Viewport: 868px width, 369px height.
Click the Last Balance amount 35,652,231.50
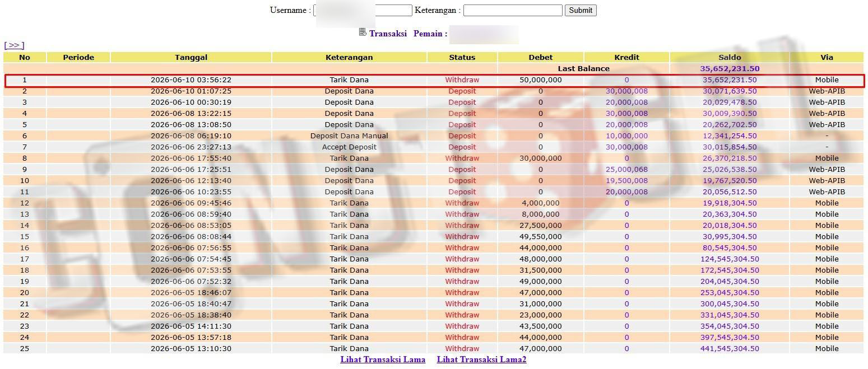(730, 69)
